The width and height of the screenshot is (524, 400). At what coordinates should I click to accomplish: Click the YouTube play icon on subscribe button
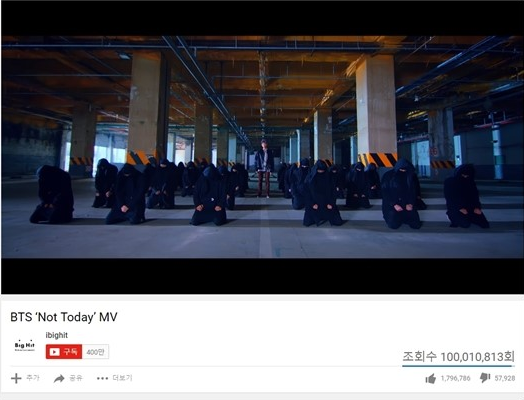click(x=54, y=352)
